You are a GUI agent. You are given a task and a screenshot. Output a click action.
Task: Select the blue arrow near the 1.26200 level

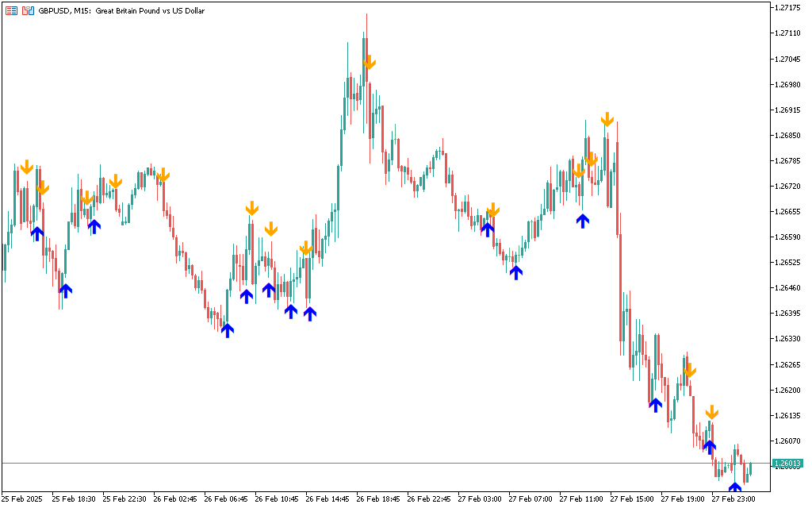[655, 405]
